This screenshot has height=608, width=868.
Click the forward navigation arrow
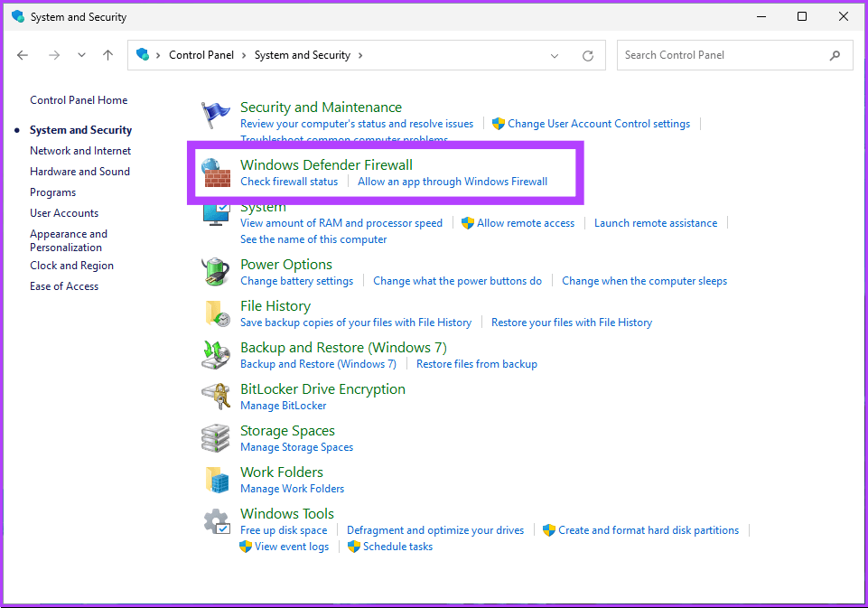pos(53,55)
